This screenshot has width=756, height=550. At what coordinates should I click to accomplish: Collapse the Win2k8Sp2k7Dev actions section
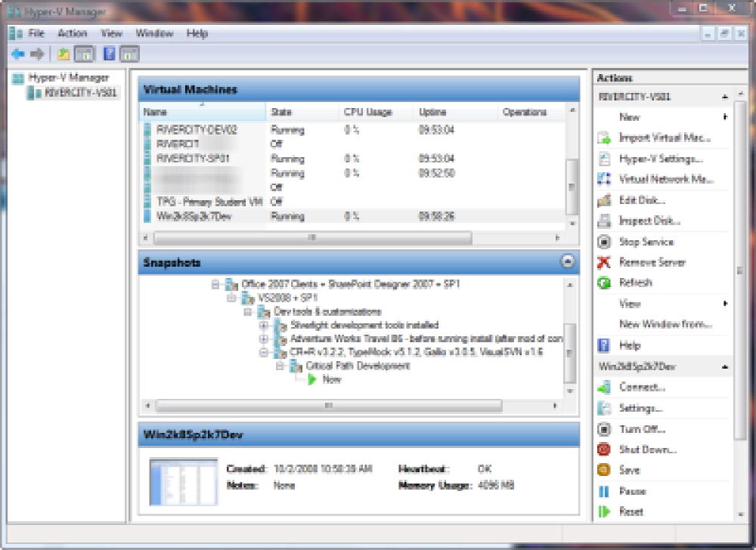[725, 367]
